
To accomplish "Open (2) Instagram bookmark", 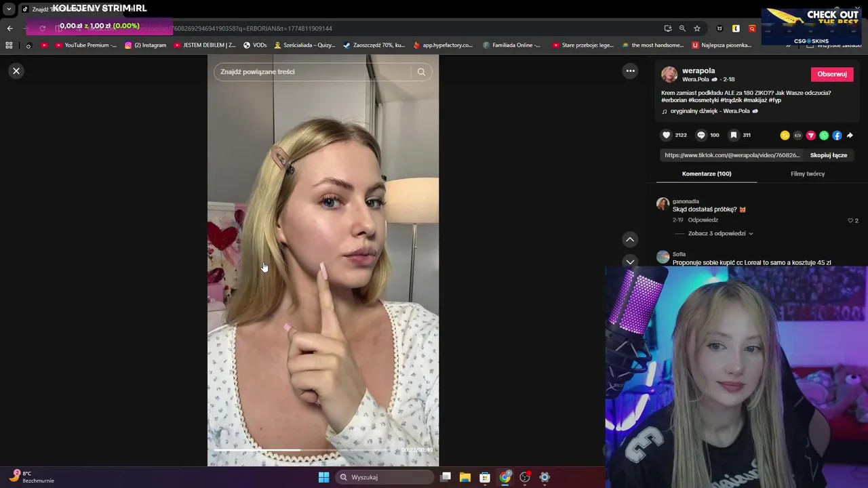I will 146,45.
